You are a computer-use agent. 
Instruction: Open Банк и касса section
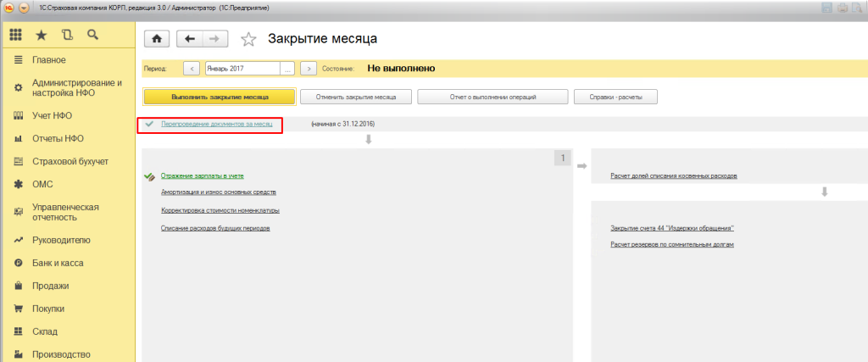(60, 263)
